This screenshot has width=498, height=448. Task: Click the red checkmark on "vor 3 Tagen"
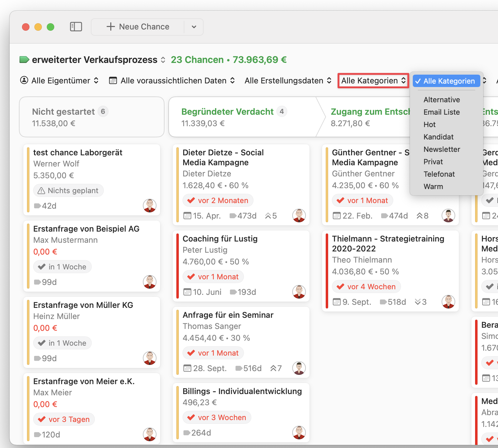click(42, 419)
